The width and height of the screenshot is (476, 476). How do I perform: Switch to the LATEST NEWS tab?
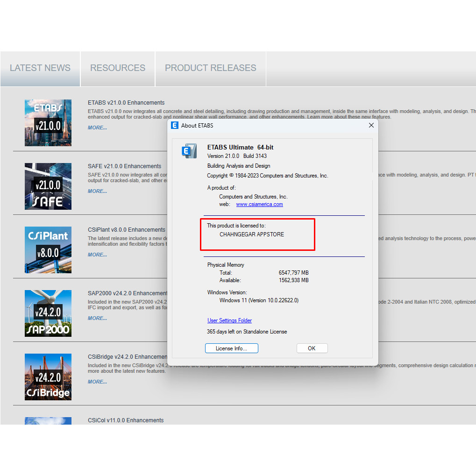pyautogui.click(x=40, y=68)
